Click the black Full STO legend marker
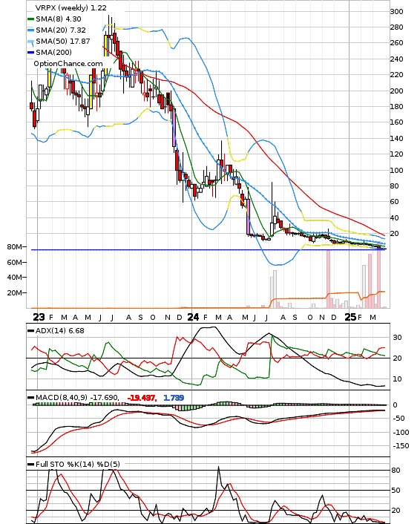420x524 pixels. [31, 464]
